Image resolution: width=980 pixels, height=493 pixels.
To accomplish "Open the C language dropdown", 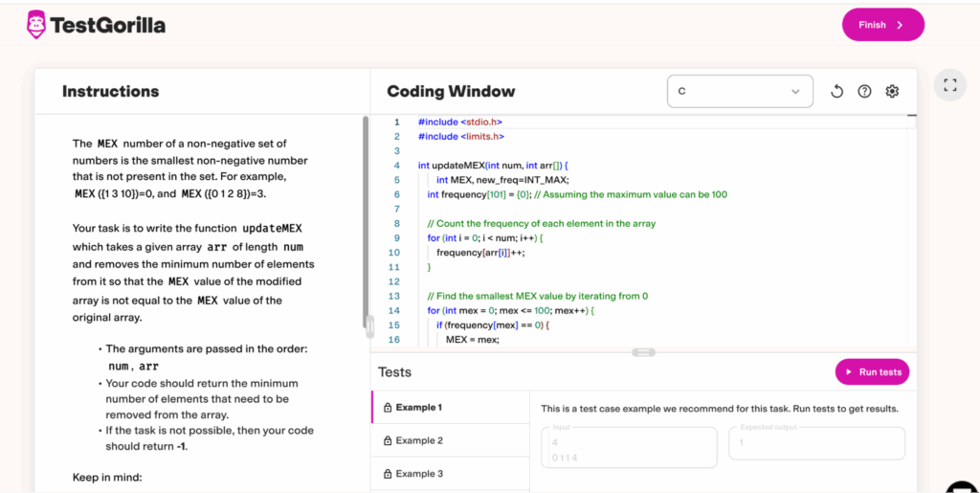I will 740,91.
